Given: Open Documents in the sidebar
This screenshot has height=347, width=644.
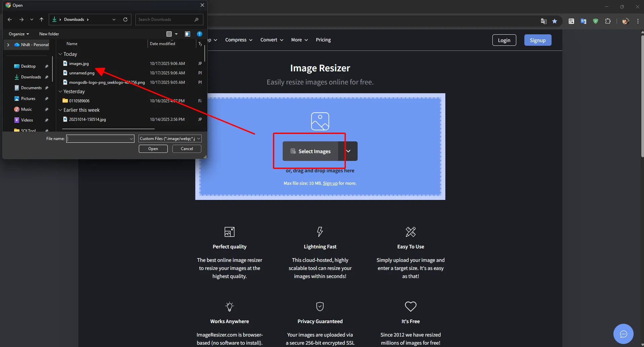Looking at the screenshot, I should [x=31, y=88].
